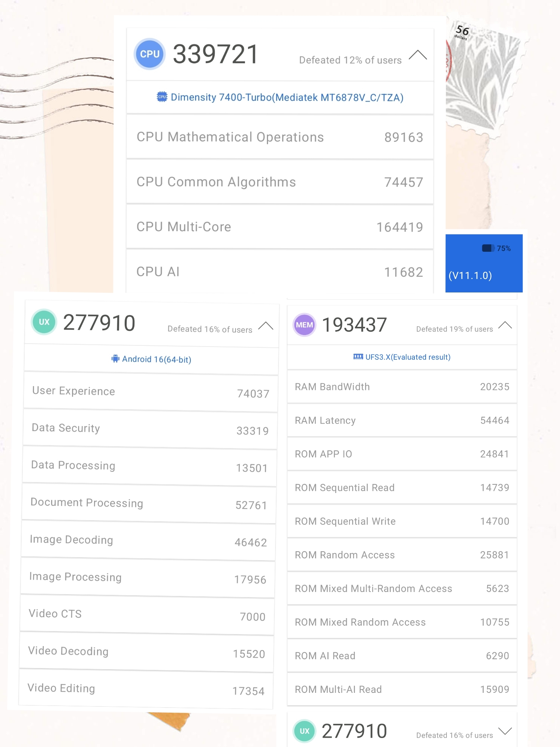Collapse the MEM score section
560x747 pixels.
pos(505,325)
